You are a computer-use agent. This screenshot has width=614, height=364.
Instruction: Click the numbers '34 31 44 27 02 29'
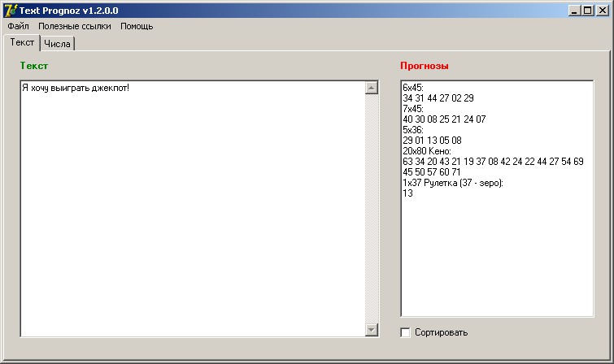point(438,98)
